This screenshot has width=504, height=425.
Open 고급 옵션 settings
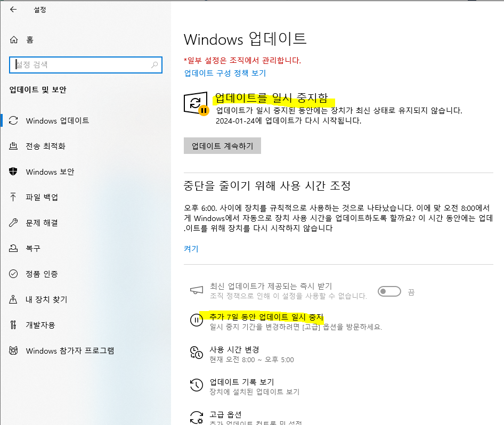(226, 414)
